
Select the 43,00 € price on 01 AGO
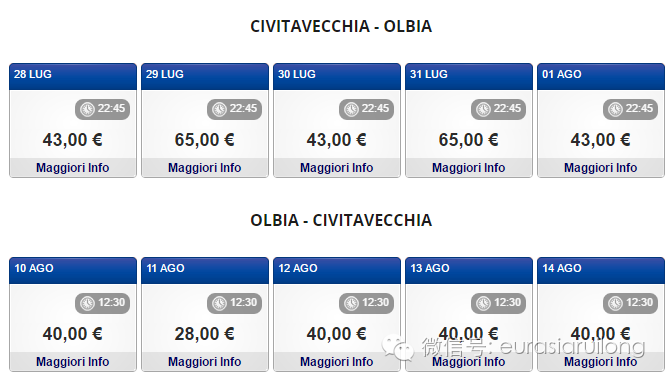601,140
